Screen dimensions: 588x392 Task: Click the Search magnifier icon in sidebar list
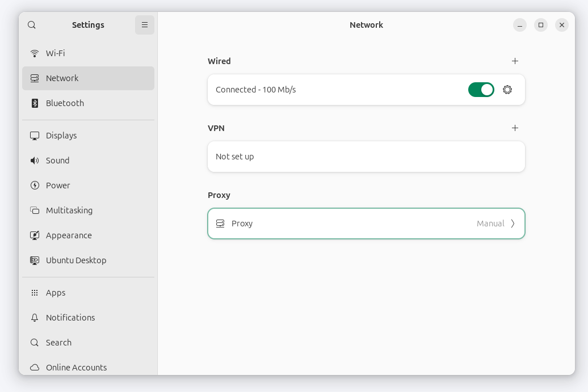pos(35,343)
